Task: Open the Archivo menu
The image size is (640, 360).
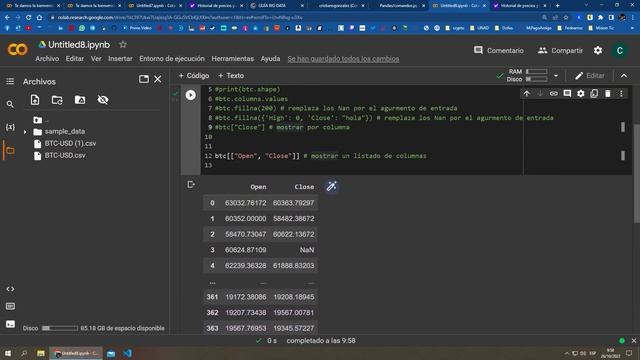Action: click(47, 59)
